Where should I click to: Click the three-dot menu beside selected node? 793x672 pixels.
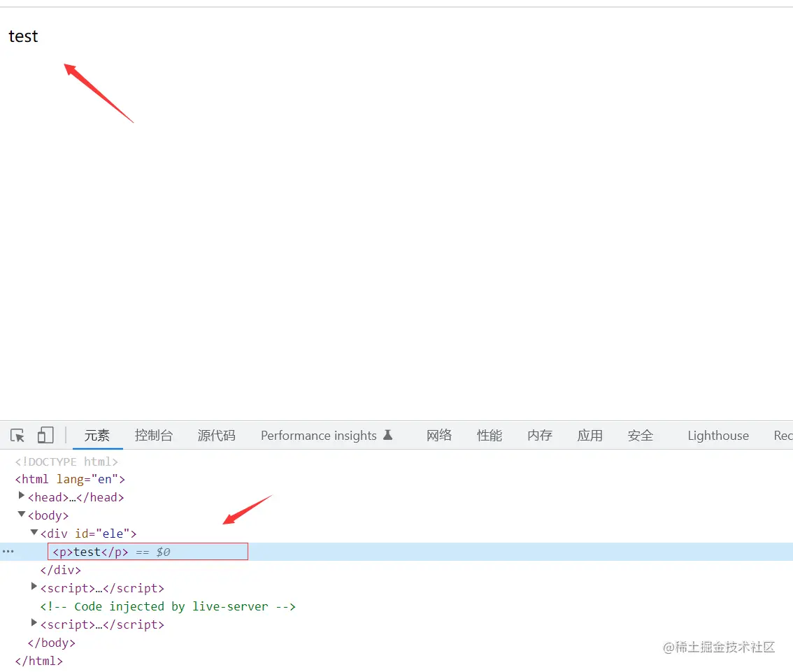(x=8, y=551)
